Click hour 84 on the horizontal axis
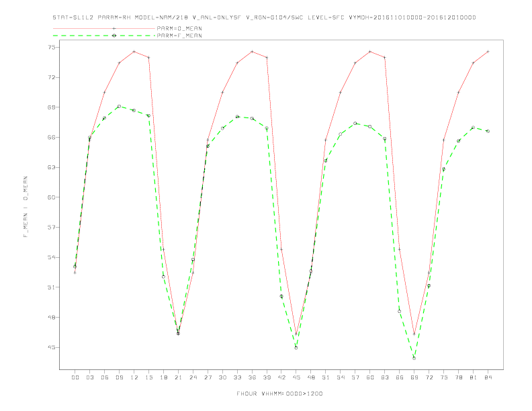532x411 pixels. click(488, 377)
